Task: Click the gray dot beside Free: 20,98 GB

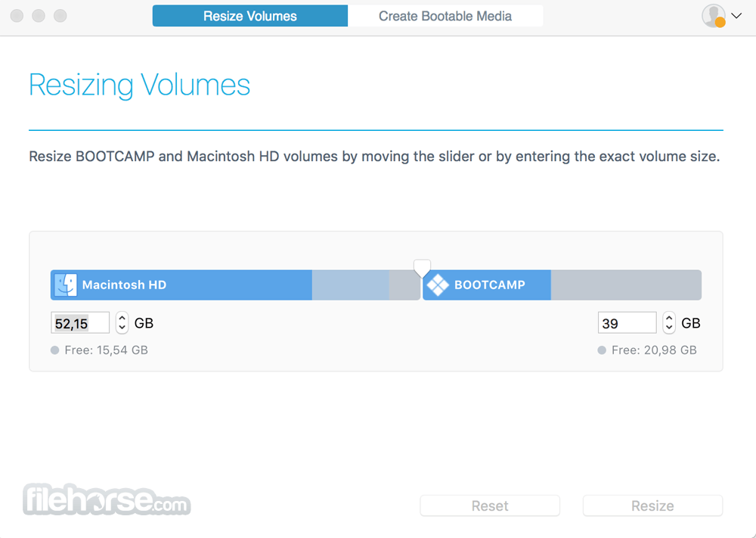Action: point(602,350)
